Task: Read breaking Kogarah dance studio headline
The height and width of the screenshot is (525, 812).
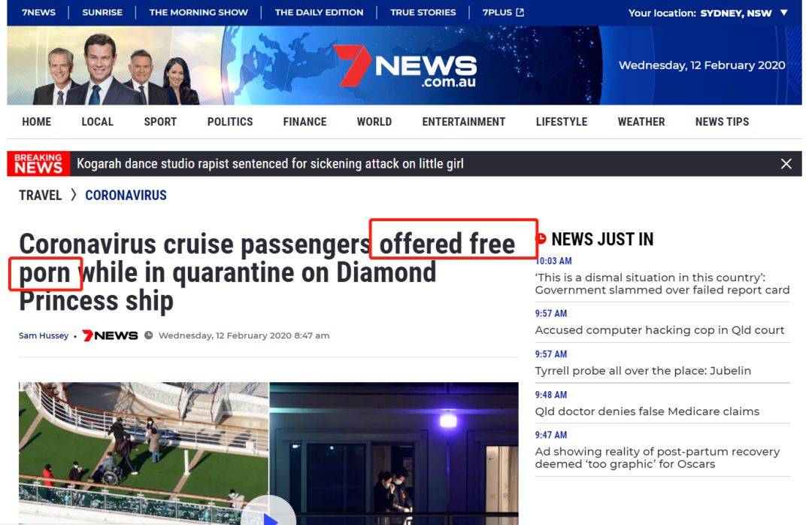Action: point(270,164)
